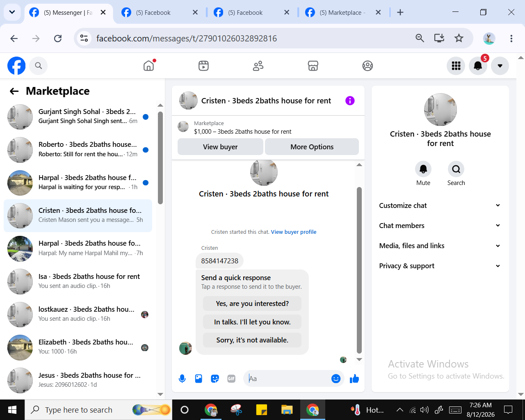The height and width of the screenshot is (420, 525).
Task: Open Chrome three-dot menu
Action: (x=511, y=38)
